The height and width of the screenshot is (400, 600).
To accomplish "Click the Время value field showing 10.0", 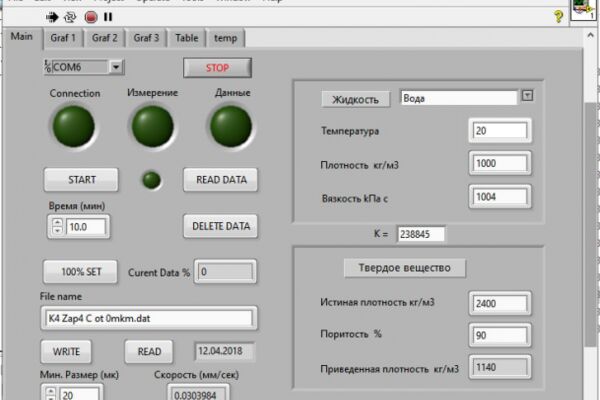I will (86, 227).
